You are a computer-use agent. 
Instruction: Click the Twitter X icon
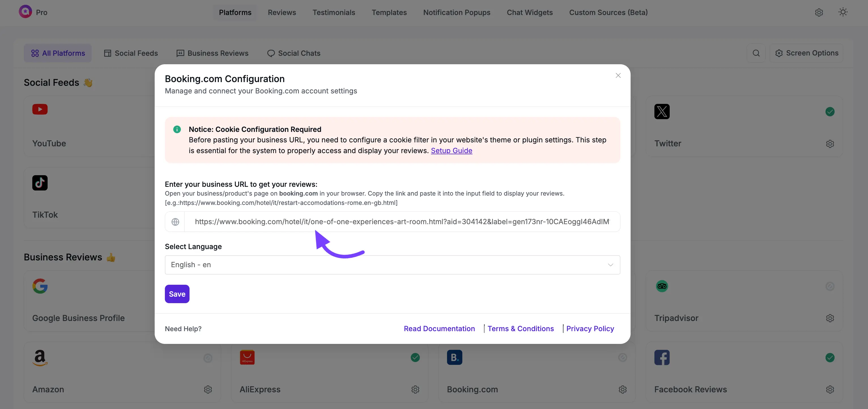(661, 112)
